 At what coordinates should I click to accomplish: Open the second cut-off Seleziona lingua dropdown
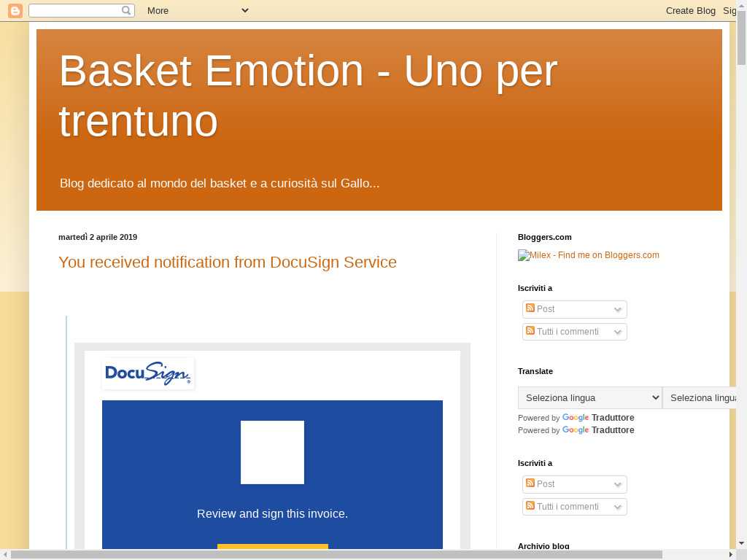700,397
